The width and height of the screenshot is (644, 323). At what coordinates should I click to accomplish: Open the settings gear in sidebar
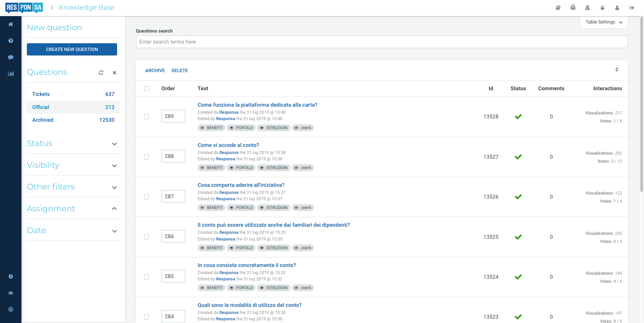point(11,276)
